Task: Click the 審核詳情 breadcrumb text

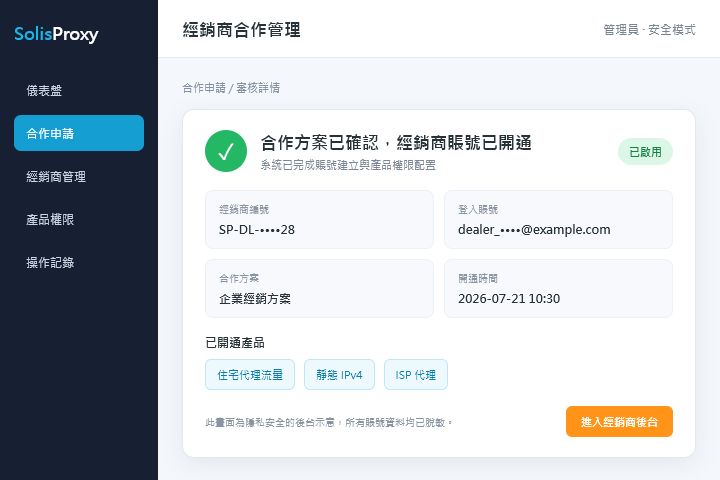Action: (x=258, y=88)
